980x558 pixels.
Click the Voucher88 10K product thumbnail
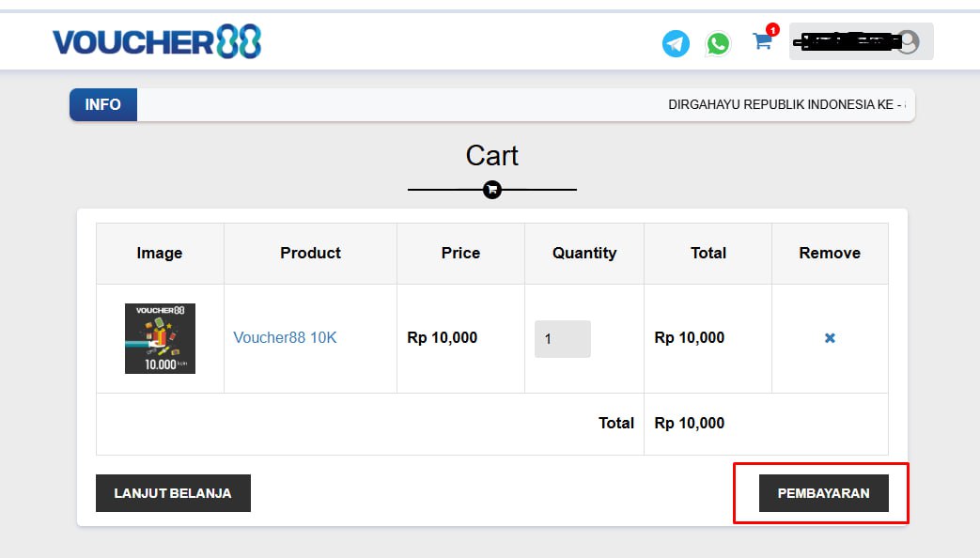(160, 339)
